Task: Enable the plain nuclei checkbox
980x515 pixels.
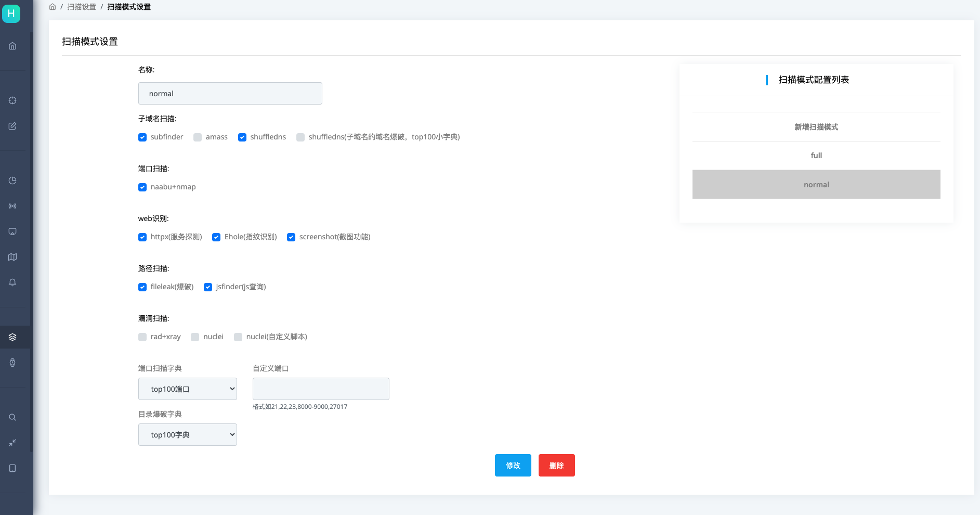Action: (195, 337)
